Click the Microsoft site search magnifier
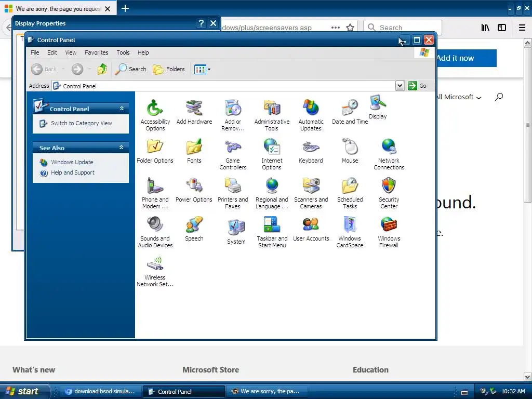This screenshot has height=399, width=532. coord(499,97)
